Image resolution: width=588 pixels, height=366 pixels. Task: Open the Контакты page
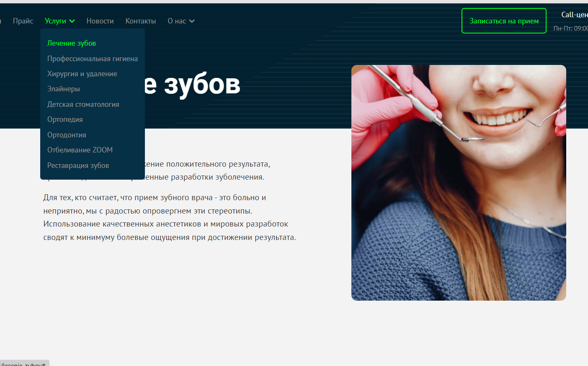[x=141, y=21]
